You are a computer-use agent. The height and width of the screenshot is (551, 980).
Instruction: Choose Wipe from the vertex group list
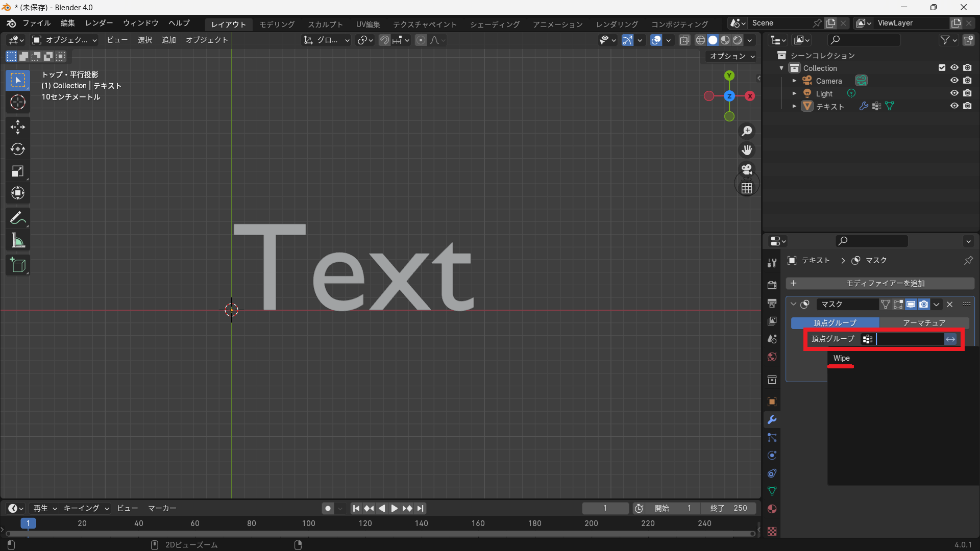pyautogui.click(x=842, y=358)
